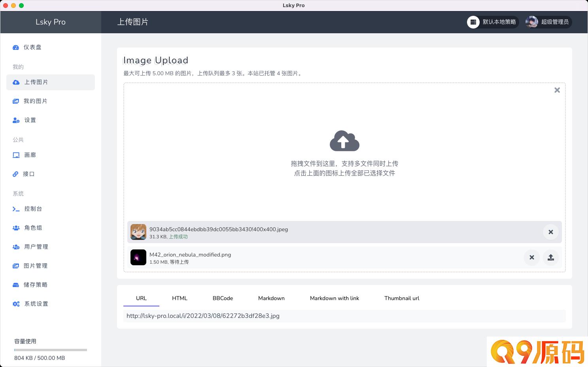Click the admin avatar in the header

[532, 22]
